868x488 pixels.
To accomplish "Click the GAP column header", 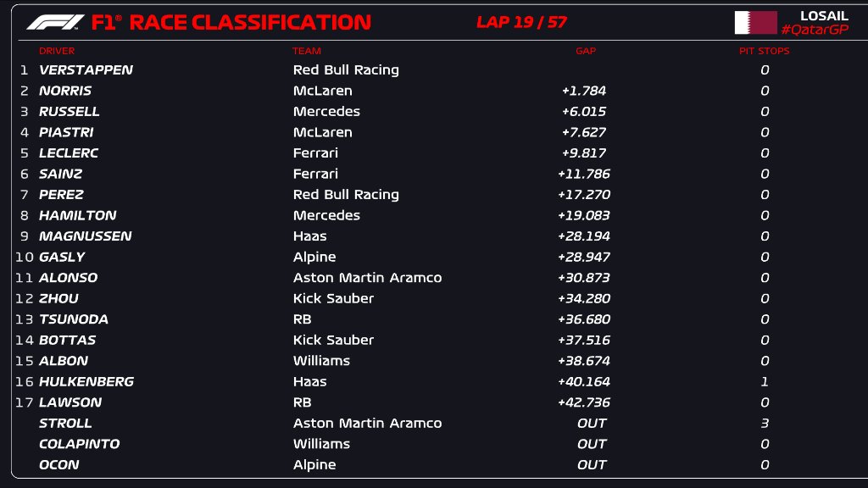I will [586, 51].
